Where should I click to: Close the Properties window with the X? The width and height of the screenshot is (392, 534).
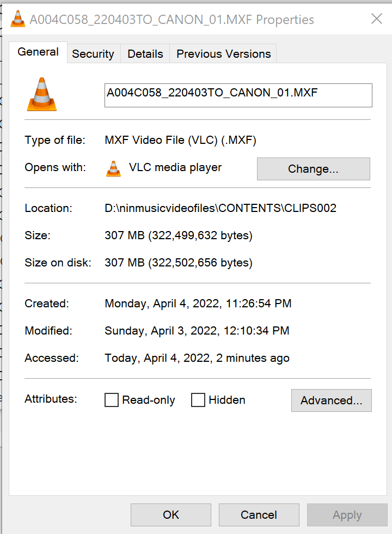(376, 19)
